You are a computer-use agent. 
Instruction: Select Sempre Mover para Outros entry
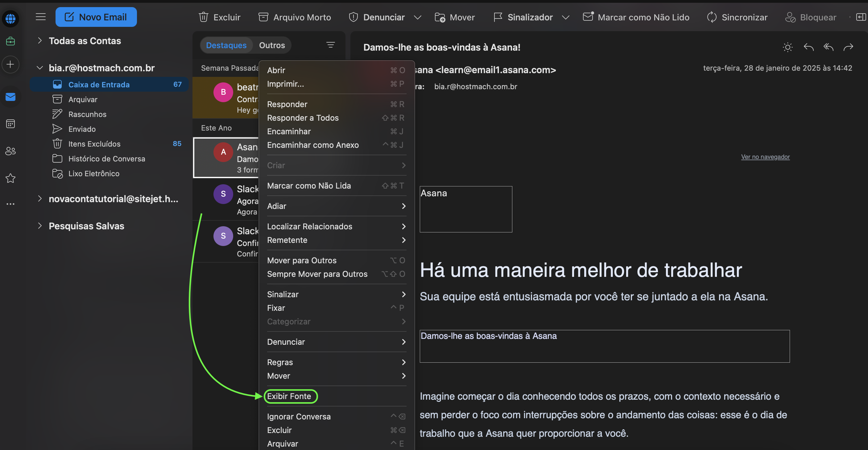coord(336,274)
